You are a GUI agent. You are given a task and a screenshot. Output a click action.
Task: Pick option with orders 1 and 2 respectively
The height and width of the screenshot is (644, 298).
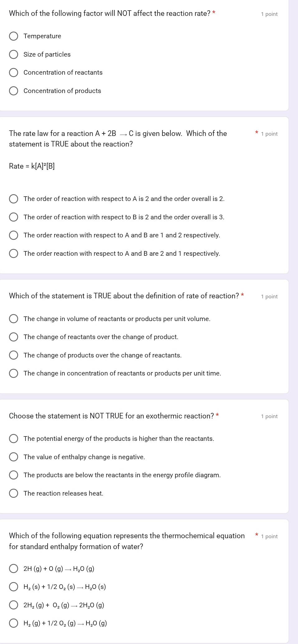(14, 235)
